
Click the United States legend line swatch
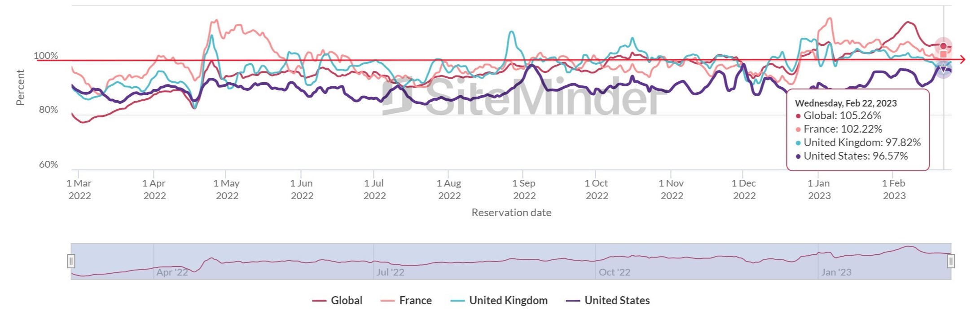(573, 301)
